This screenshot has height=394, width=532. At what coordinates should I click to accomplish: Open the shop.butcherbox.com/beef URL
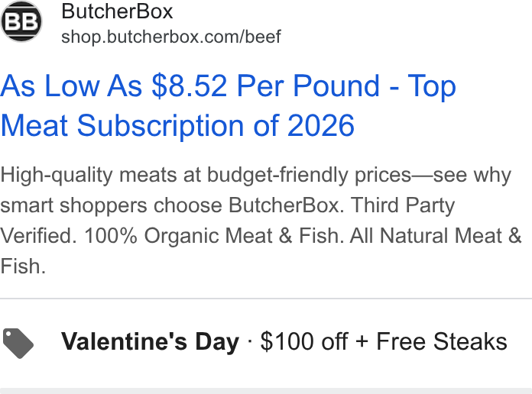(x=171, y=37)
